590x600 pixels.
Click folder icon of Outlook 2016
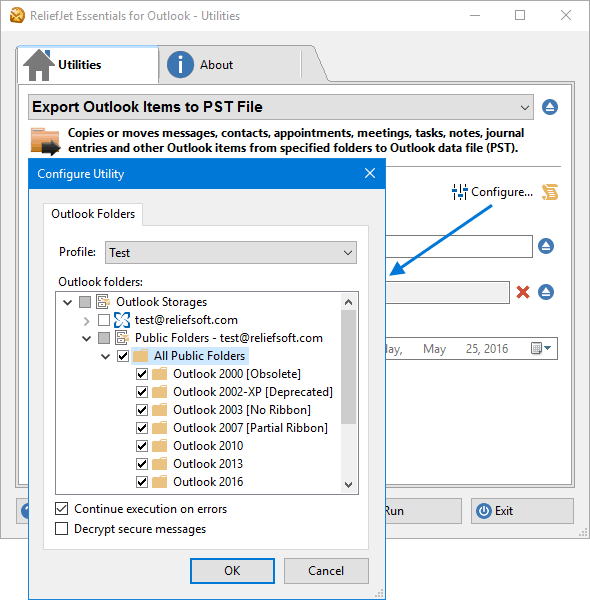pyautogui.click(x=160, y=481)
